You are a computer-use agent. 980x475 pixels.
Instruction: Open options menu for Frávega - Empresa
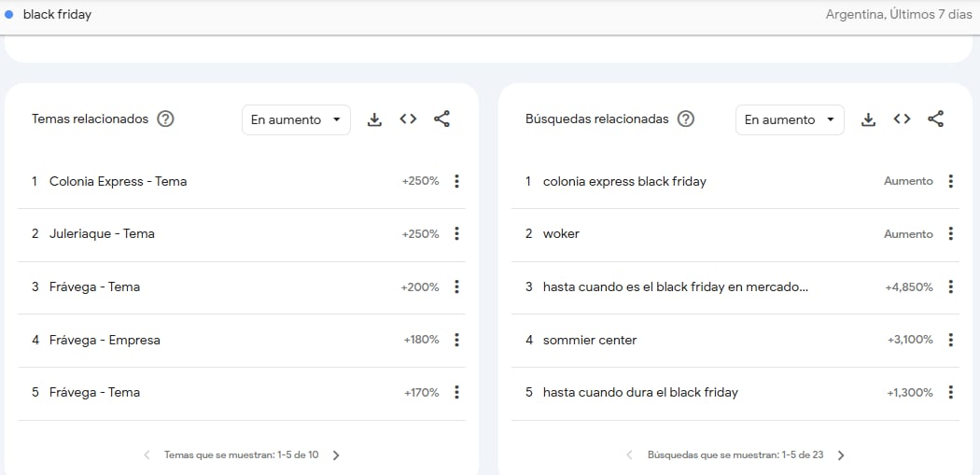click(457, 340)
